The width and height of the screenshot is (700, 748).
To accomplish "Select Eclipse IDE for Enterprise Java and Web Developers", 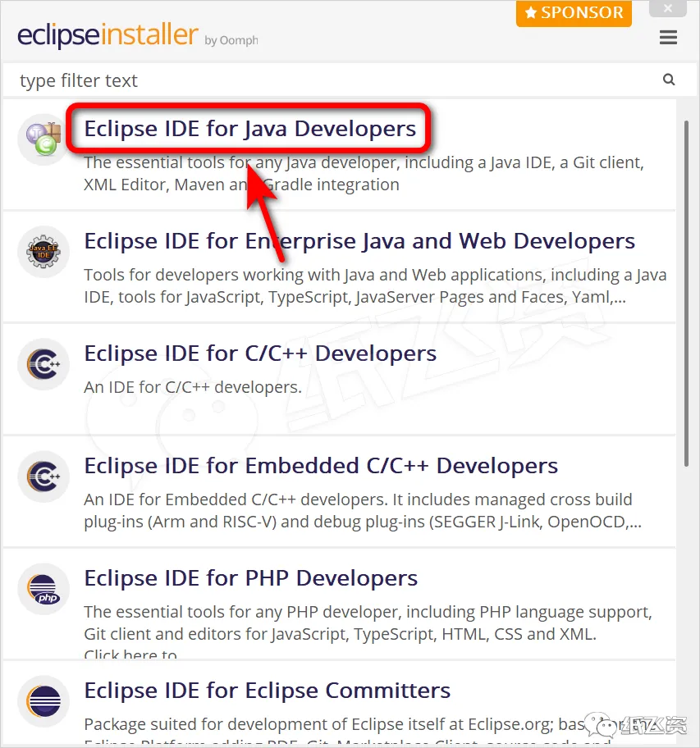I will tap(359, 241).
